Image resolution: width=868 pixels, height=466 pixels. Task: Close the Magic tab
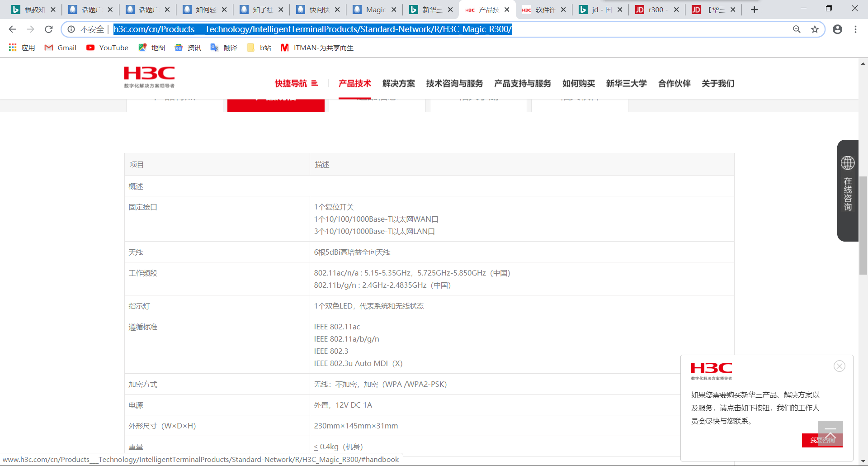click(394, 10)
